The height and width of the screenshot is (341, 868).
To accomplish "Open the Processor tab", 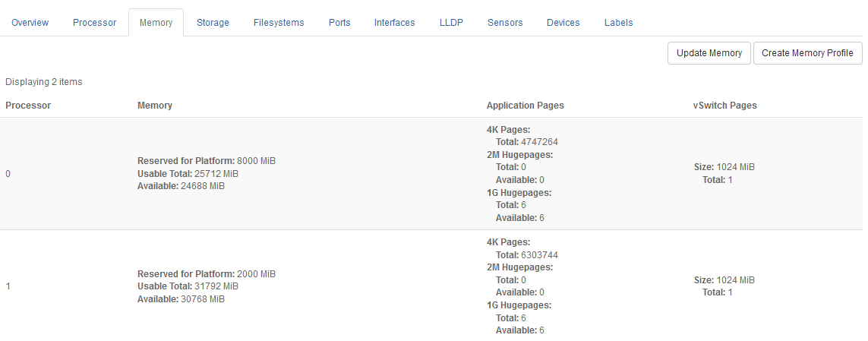I will (x=95, y=23).
